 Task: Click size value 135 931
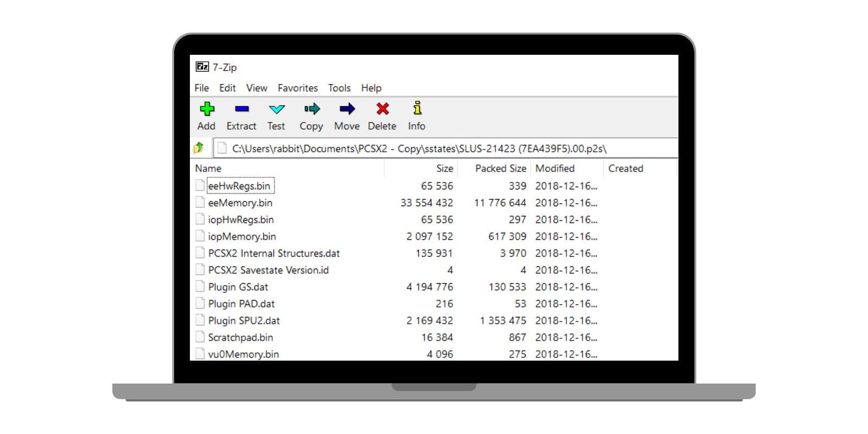(434, 253)
